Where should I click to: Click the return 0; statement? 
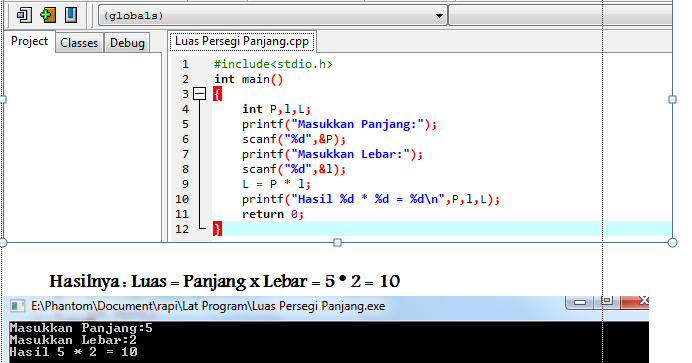[273, 214]
